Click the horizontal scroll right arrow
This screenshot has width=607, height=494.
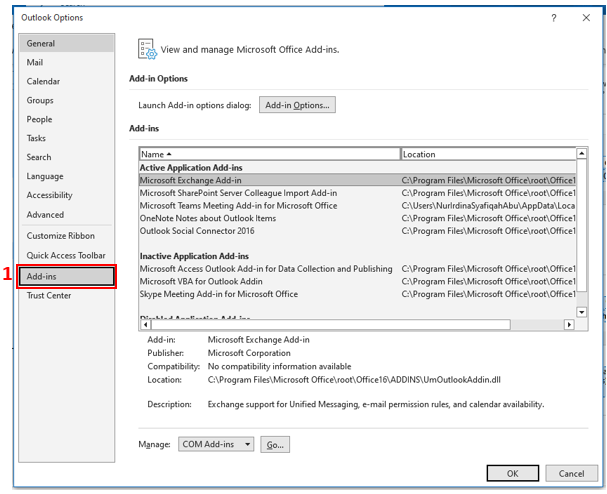[569, 324]
